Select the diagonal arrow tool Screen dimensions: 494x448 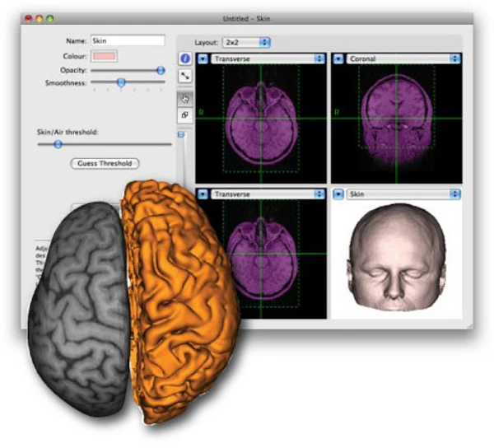(185, 76)
